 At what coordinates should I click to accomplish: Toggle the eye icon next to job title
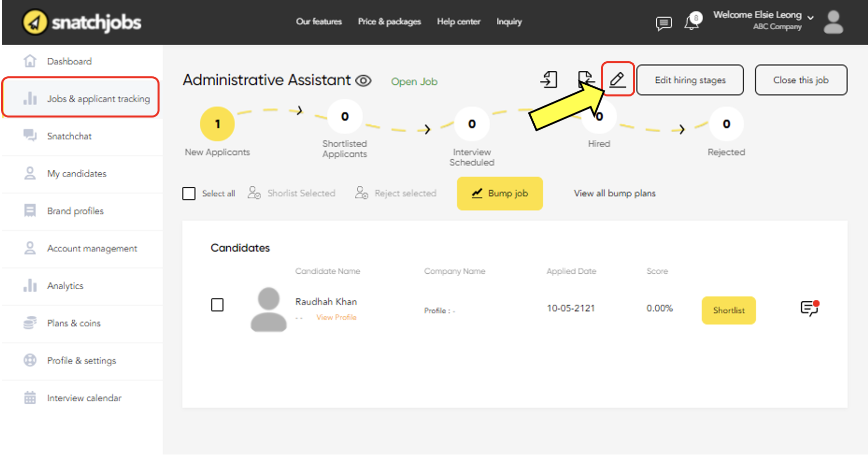point(363,80)
